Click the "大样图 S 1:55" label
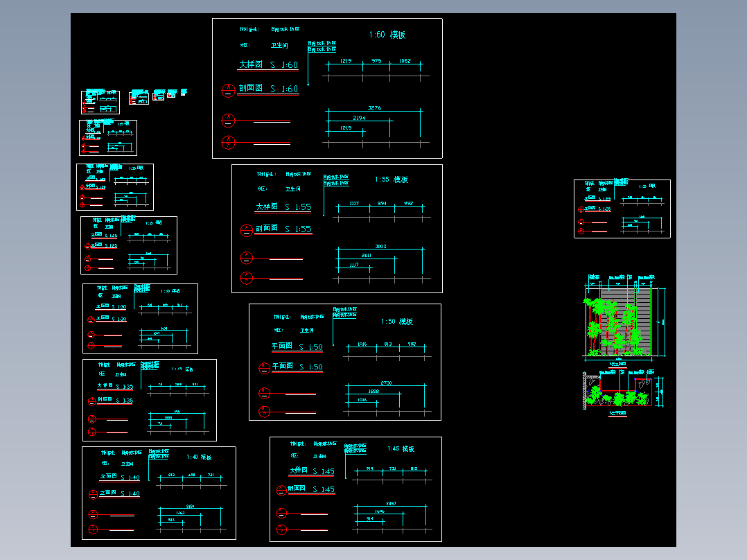 click(283, 207)
